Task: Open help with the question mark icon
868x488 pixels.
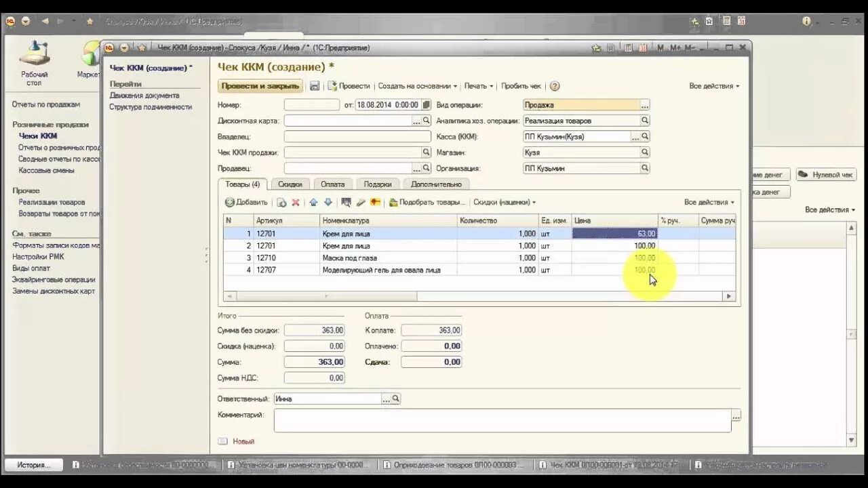Action: pyautogui.click(x=555, y=86)
